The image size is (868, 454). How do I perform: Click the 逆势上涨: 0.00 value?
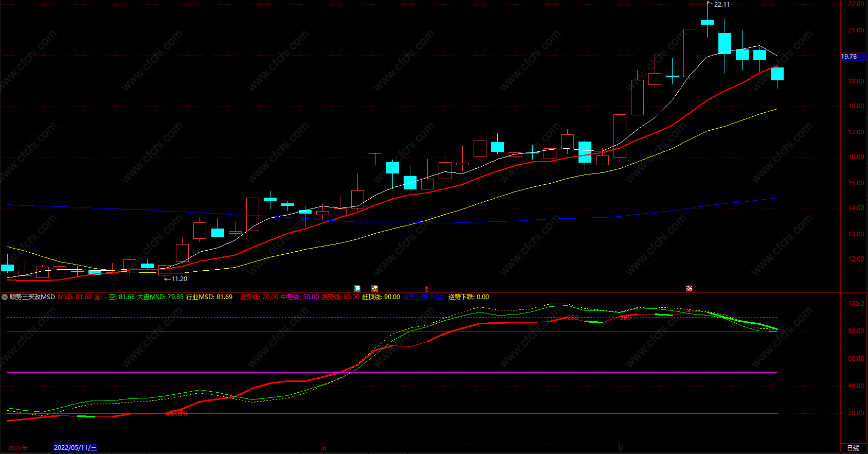tap(423, 297)
